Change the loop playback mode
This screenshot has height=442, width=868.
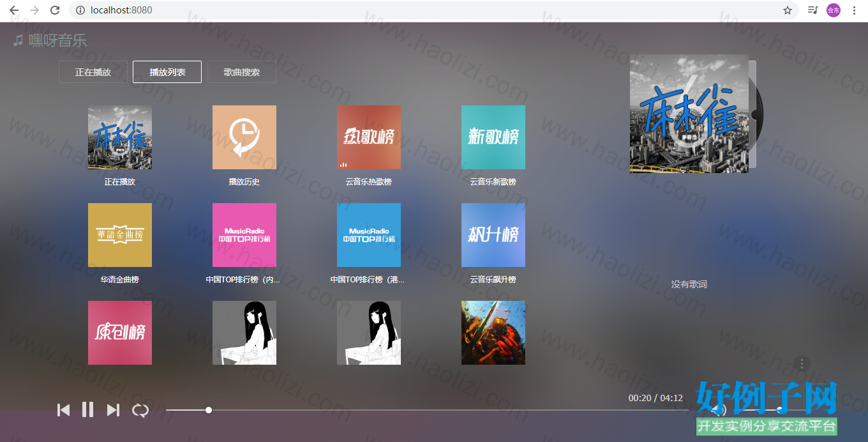pyautogui.click(x=140, y=410)
